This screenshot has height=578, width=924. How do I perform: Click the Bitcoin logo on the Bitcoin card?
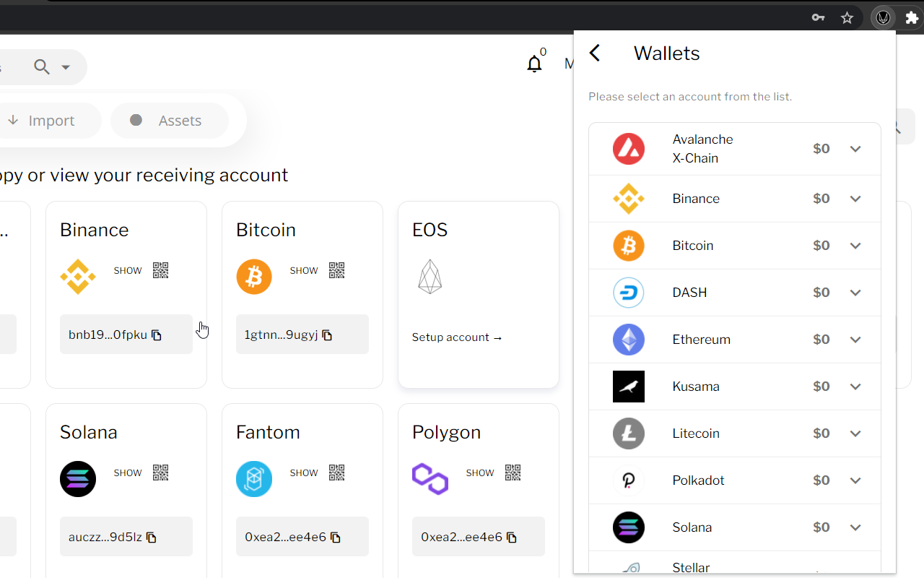(254, 277)
